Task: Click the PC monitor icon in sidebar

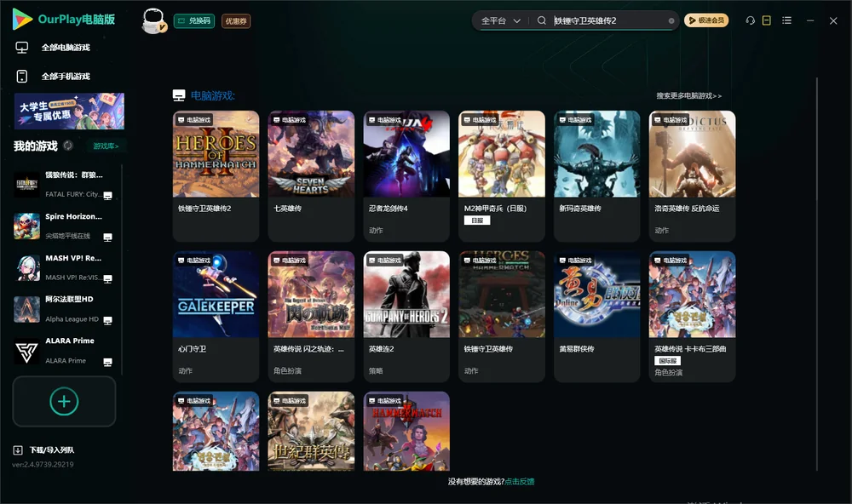Action: 22,48
